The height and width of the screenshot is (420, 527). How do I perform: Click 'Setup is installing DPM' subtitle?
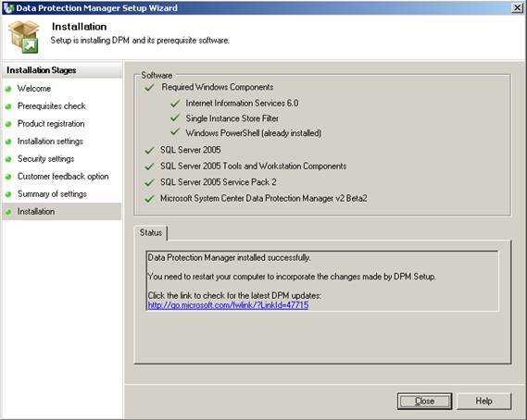(140, 41)
